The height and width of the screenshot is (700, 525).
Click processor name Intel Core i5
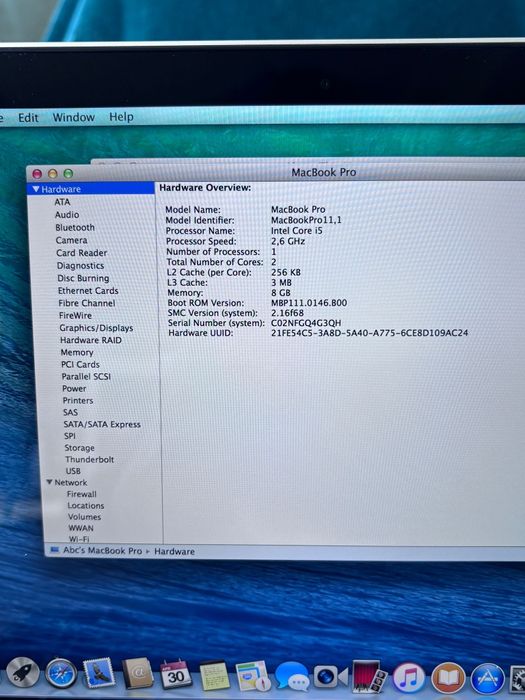296,230
